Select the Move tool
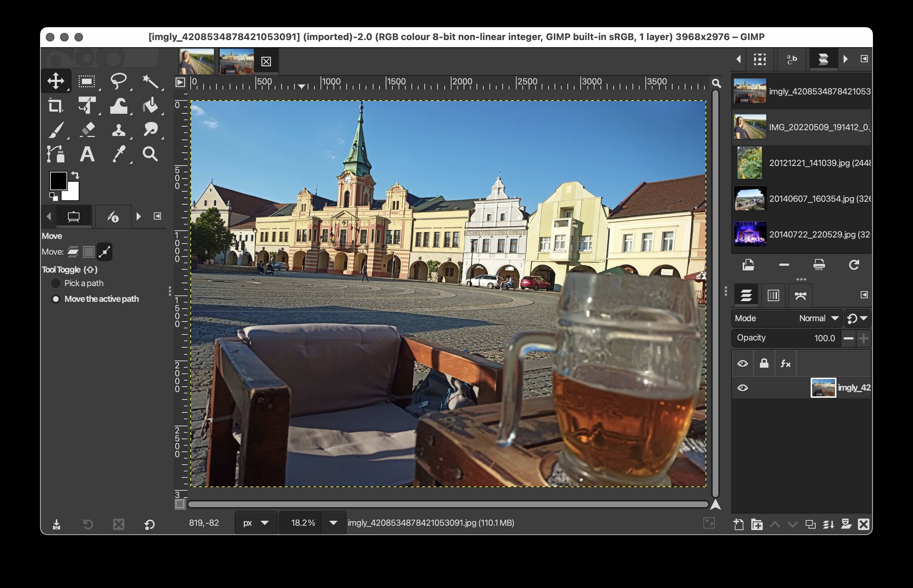This screenshot has width=913, height=588. point(57,80)
